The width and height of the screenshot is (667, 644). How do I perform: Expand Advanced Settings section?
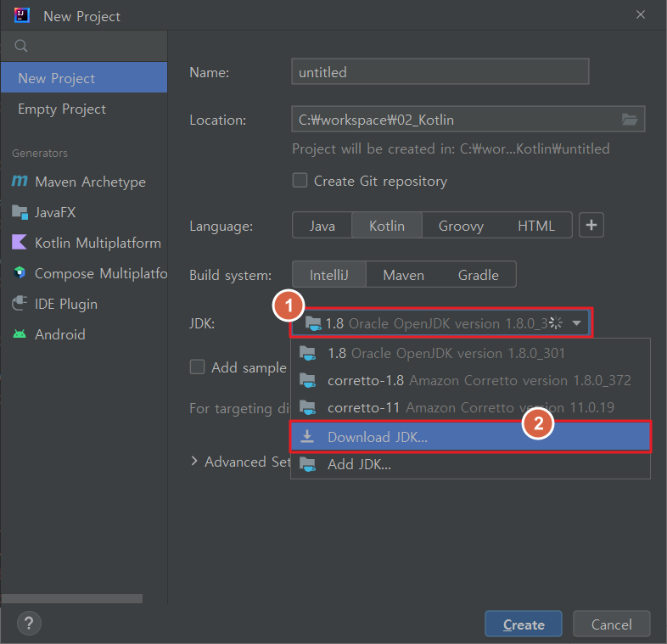coord(194,461)
